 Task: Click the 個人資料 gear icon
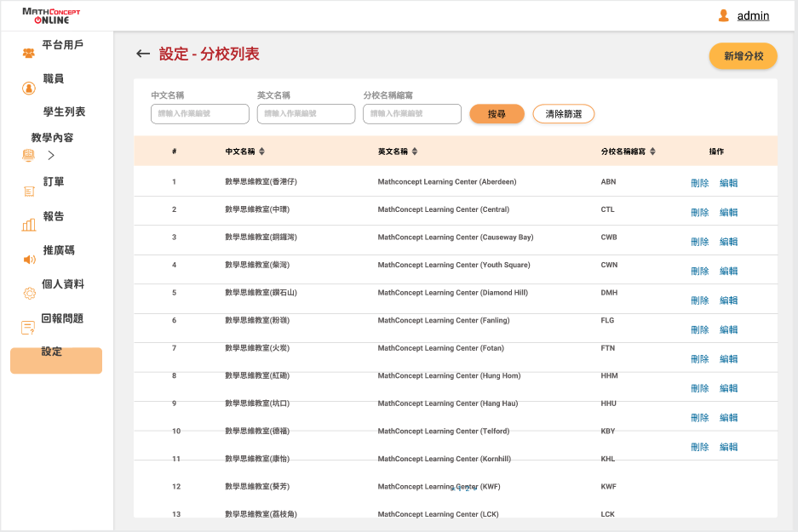tap(30, 293)
